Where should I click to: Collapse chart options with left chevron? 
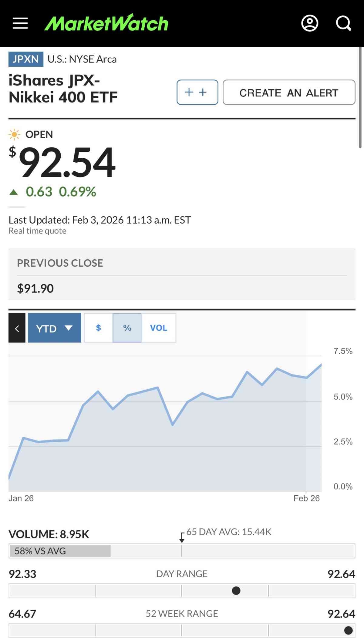coord(17,328)
